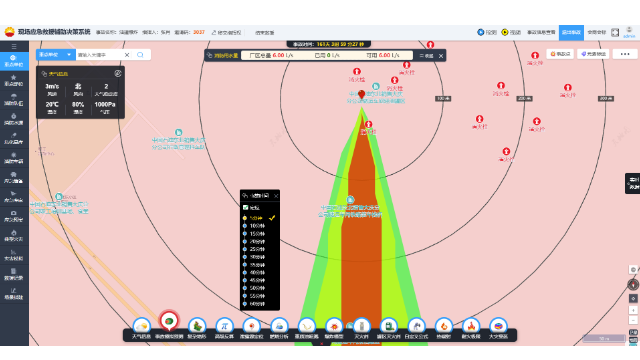Click the map compass control on right edge
The height and width of the screenshot is (360, 640).
(633, 284)
